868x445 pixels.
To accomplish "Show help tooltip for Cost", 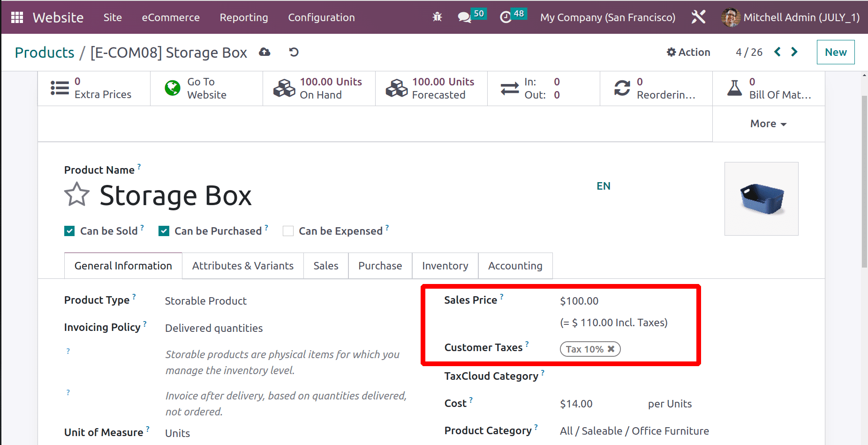I will coord(471,399).
